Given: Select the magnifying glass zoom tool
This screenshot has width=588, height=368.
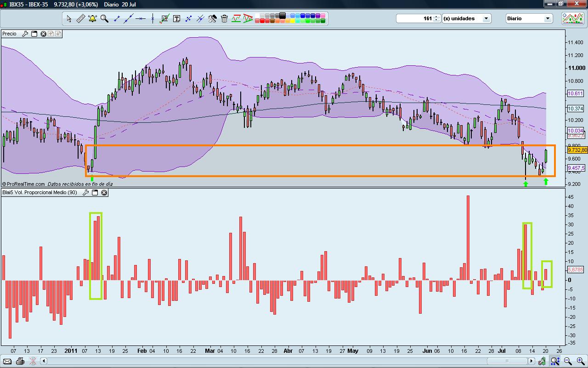Looking at the screenshot, I should pos(104,18).
